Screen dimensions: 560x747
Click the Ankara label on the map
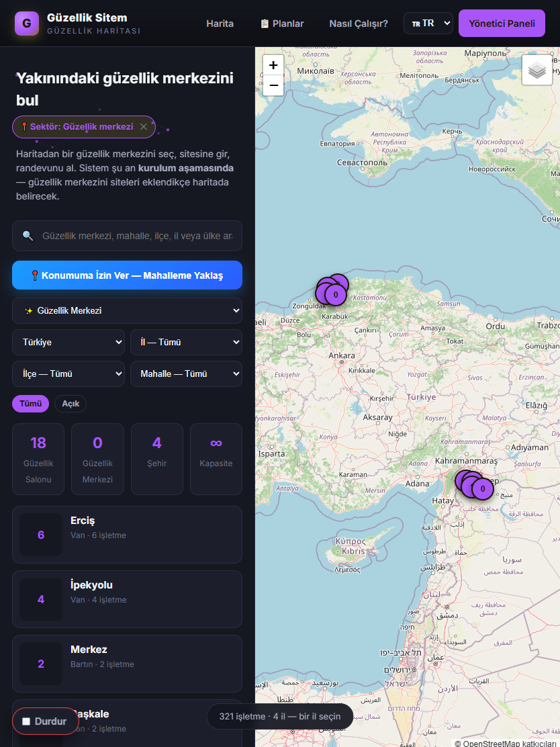pyautogui.click(x=342, y=355)
